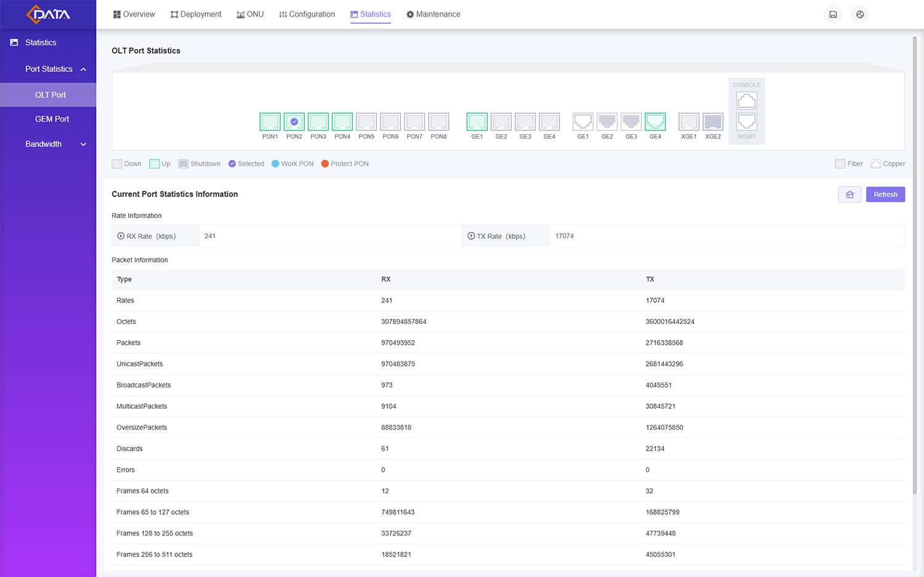Click the MGMT port icon
Image resolution: width=924 pixels, height=577 pixels.
(747, 122)
